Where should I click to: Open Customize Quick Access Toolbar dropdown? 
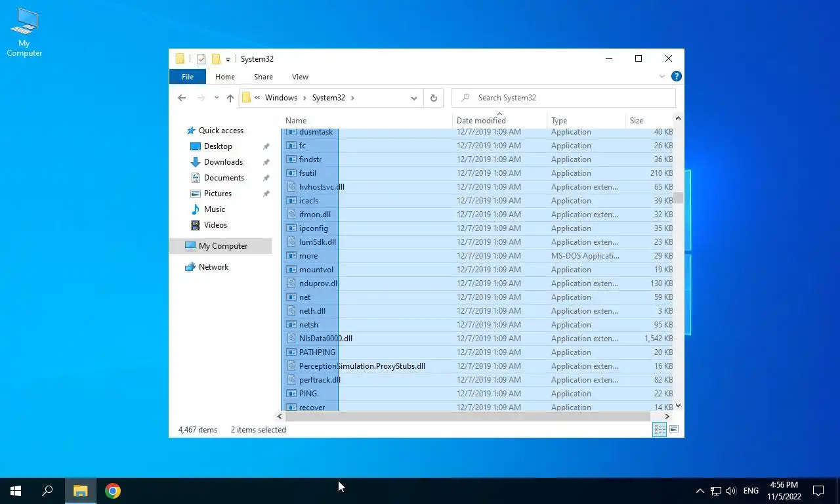(228, 59)
